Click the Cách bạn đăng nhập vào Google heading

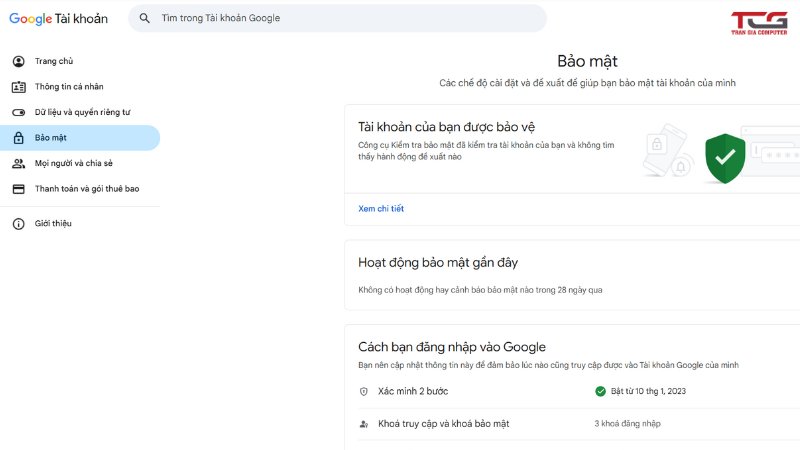pos(452,347)
